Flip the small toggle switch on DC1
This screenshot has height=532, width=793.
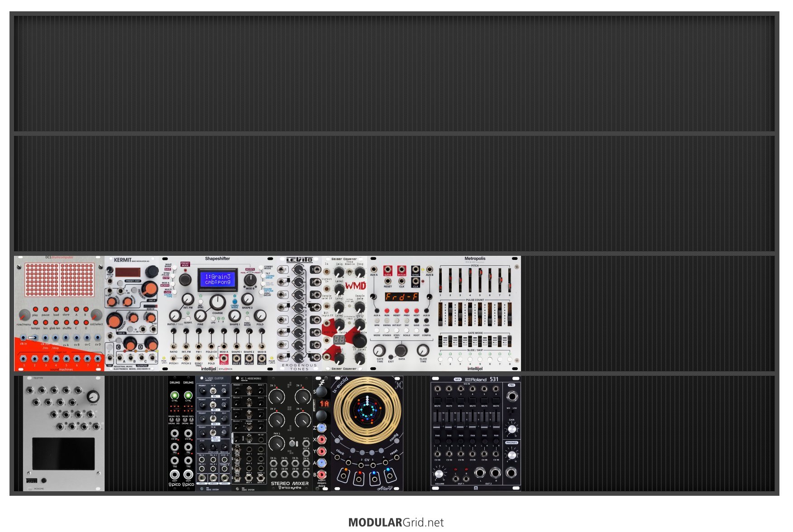coord(33,337)
